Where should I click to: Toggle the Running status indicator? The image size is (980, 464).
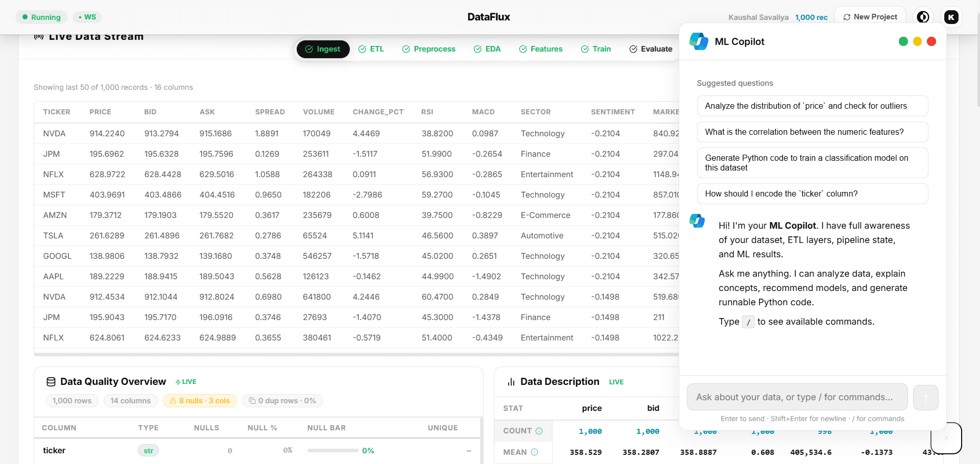pos(41,17)
